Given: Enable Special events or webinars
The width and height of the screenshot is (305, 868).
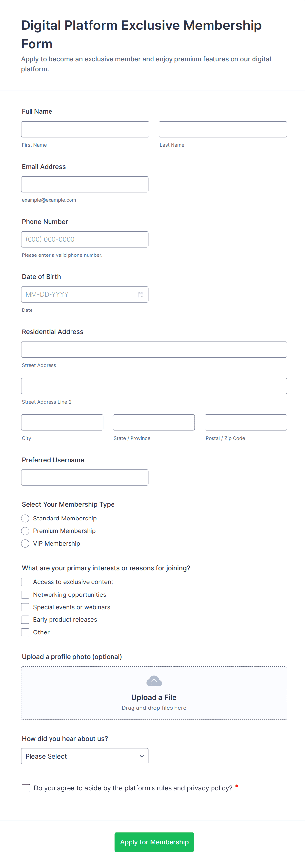Looking at the screenshot, I should click(x=25, y=607).
